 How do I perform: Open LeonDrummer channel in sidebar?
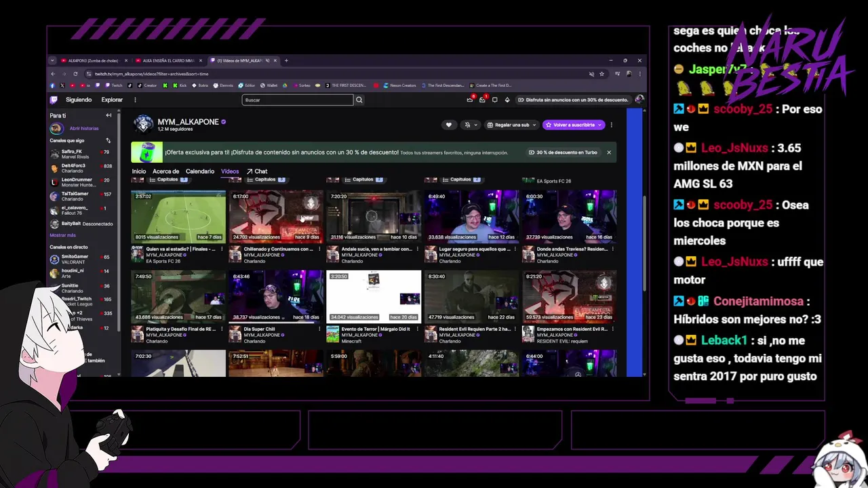click(81, 182)
